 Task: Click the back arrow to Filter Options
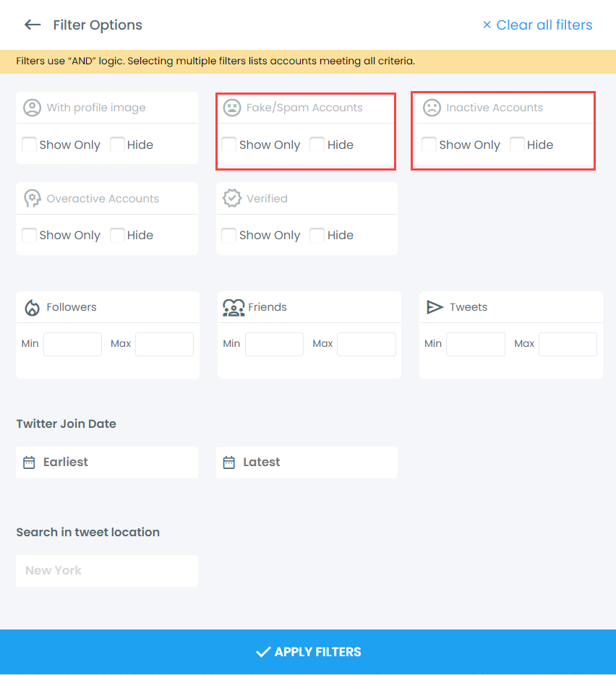pos(32,25)
